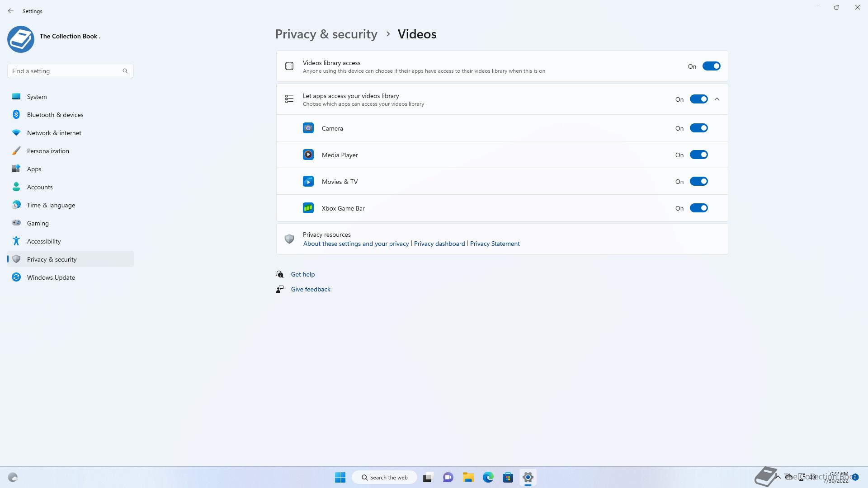Select Bluetooth & devices in sidebar

[x=55, y=115]
